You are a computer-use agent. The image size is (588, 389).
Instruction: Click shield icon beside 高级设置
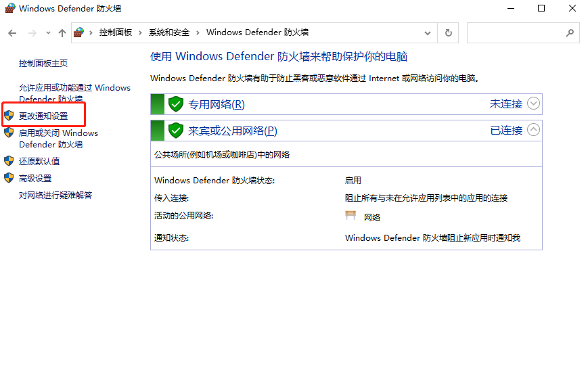tap(9, 178)
